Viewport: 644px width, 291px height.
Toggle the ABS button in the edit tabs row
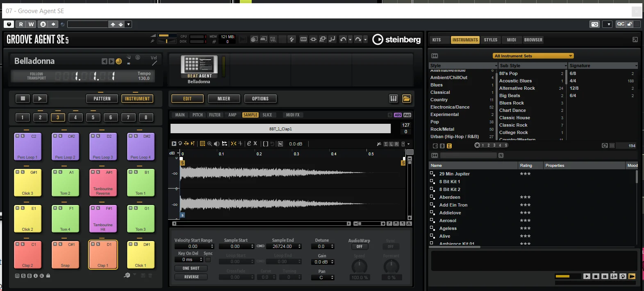[398, 115]
